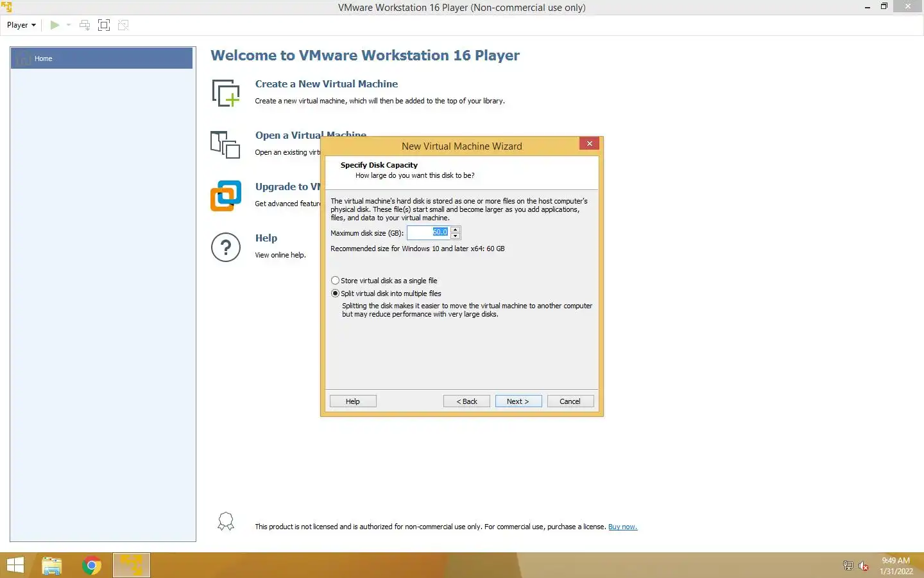Follow the Buy now link
Viewport: 924px width, 578px height.
[622, 527]
